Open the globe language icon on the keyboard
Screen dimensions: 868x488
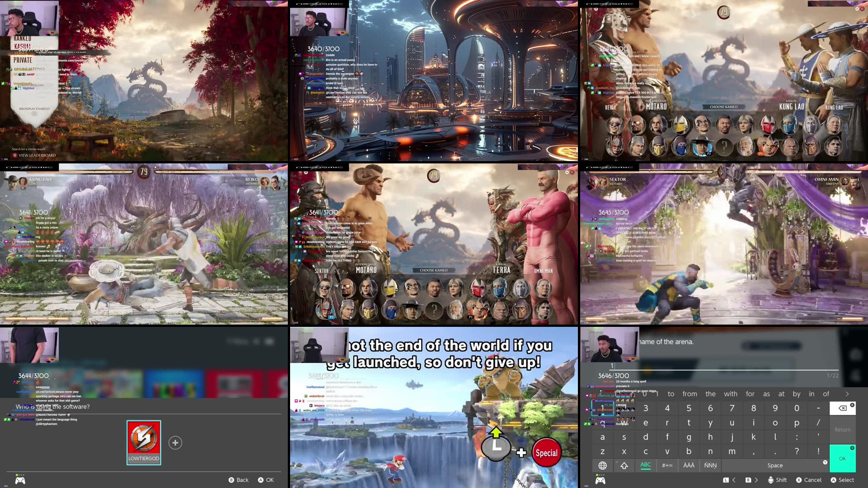[603, 465]
